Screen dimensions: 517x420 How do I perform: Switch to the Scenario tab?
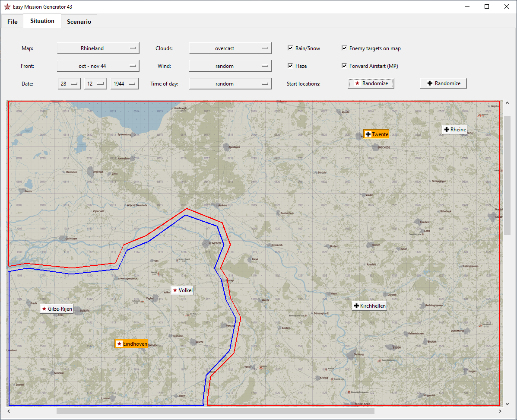click(x=79, y=22)
